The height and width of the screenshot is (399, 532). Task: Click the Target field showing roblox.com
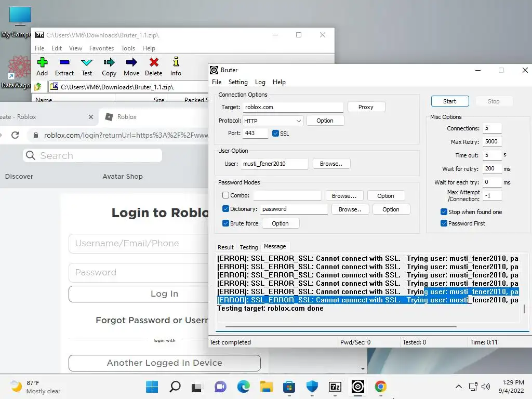point(293,107)
